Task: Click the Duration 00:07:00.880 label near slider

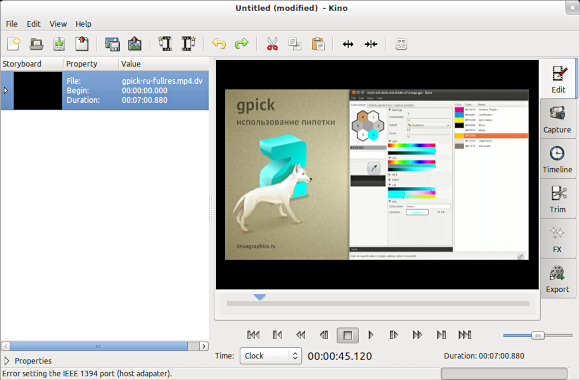Action: click(484, 356)
